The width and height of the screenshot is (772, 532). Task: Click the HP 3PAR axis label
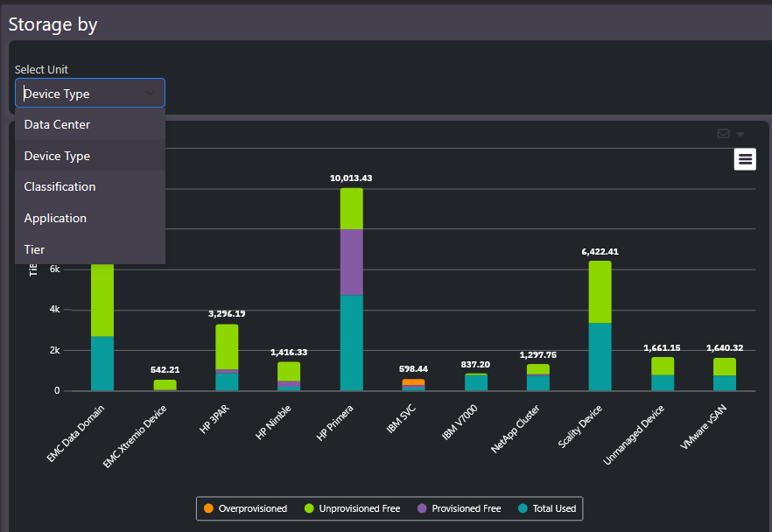click(214, 419)
